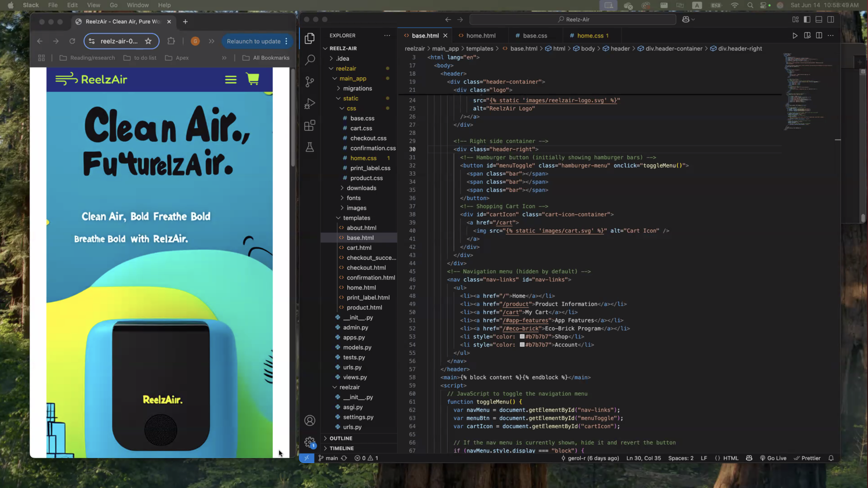Image resolution: width=868 pixels, height=488 pixels.
Task: Switch to the home.css tab
Action: coord(590,35)
